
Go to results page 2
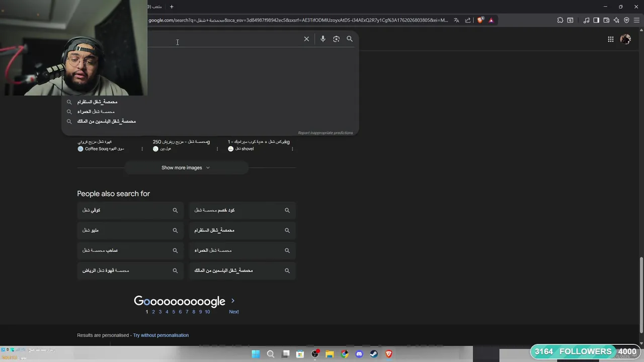(153, 312)
